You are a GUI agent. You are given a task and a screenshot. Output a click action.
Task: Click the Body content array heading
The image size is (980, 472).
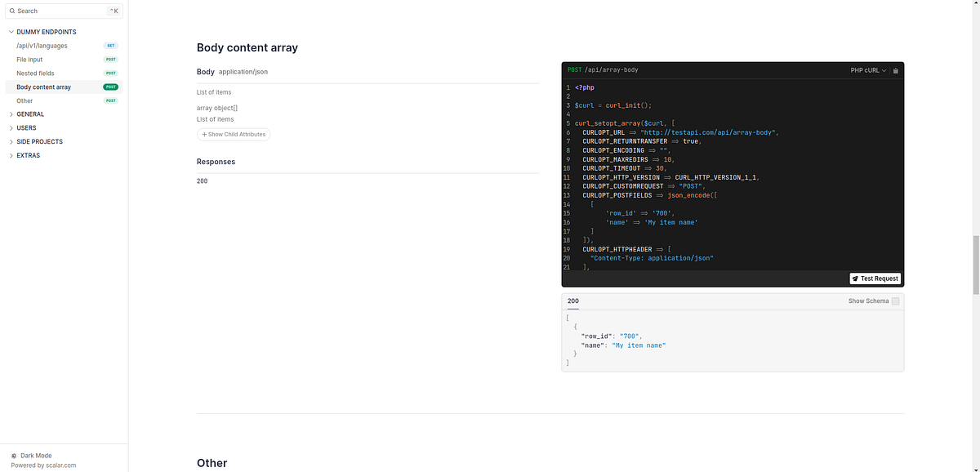[x=247, y=47]
